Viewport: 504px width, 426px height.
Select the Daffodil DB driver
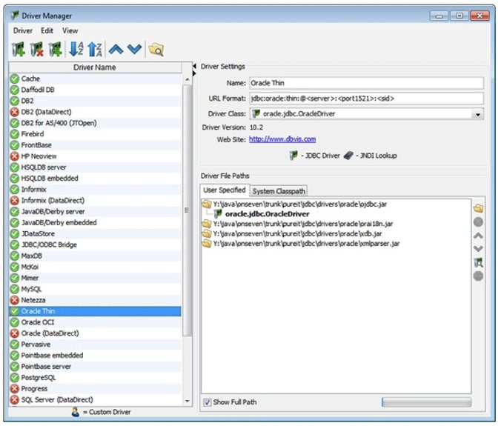[x=95, y=90]
